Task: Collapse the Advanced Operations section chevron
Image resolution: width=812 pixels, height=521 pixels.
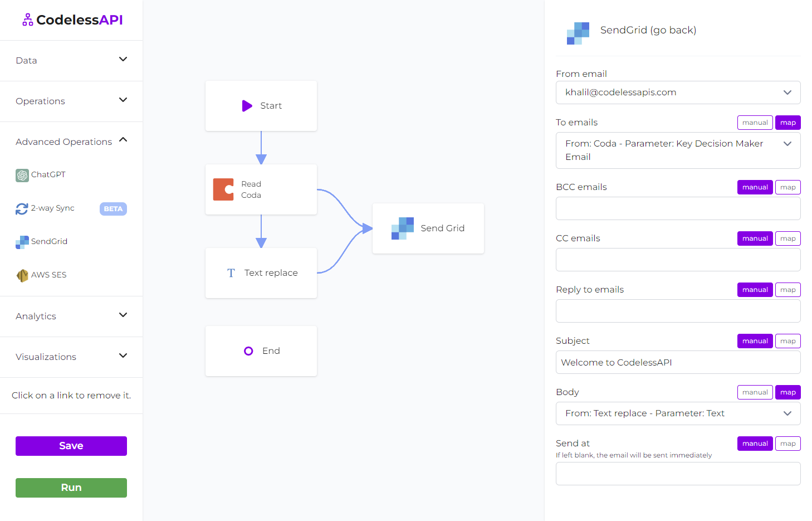Action: tap(123, 140)
